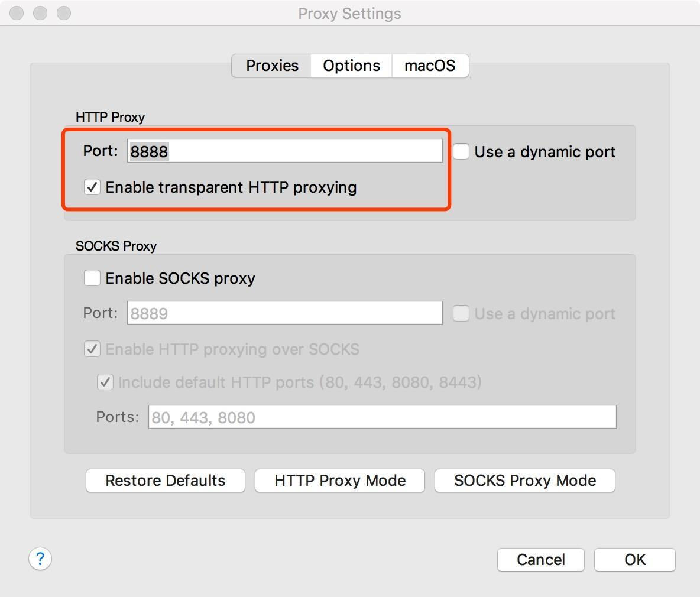Select the highlighted 8888 port value
Image resolution: width=700 pixels, height=597 pixels.
point(148,151)
